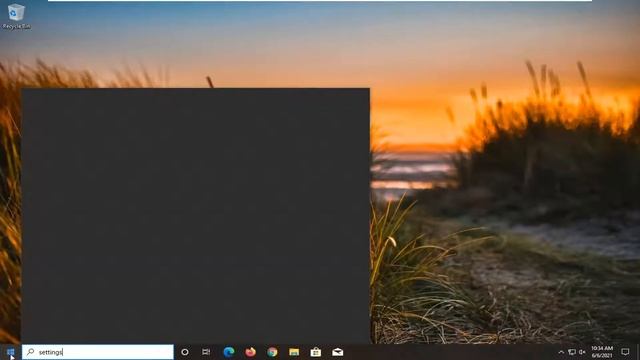Open the Action Center notifications icon
Viewport: 640px width, 360px height.
point(625,352)
